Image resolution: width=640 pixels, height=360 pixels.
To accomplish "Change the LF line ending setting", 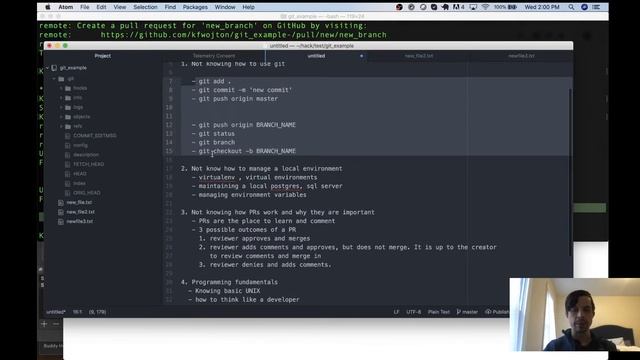I will point(396,312).
